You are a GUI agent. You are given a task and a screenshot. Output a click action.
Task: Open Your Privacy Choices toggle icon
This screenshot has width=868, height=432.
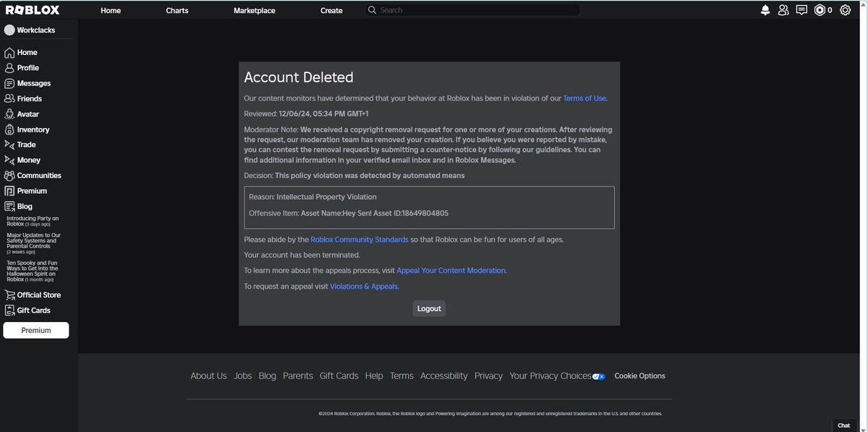click(x=597, y=376)
